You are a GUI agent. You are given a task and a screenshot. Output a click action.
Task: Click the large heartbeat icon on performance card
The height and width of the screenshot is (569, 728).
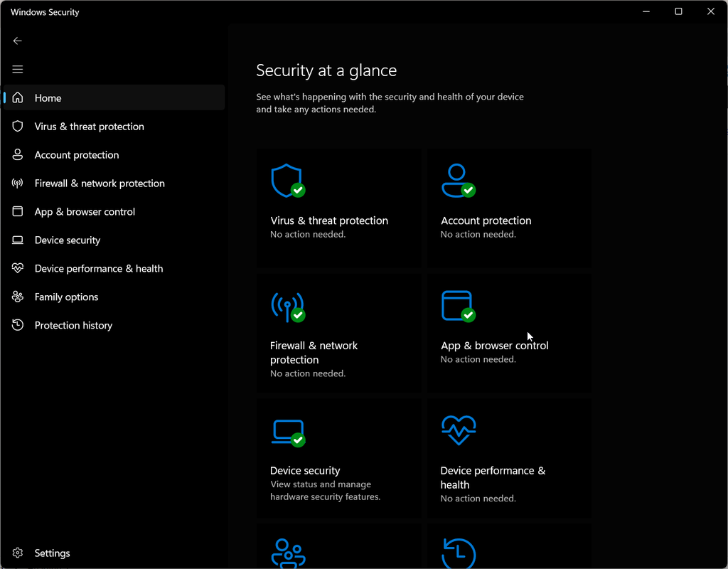tap(459, 430)
